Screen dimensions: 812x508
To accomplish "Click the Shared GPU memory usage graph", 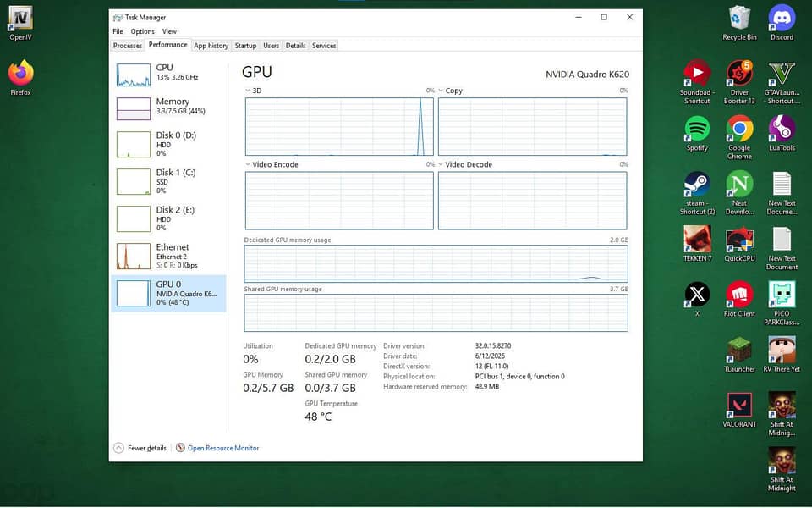I will pyautogui.click(x=436, y=312).
